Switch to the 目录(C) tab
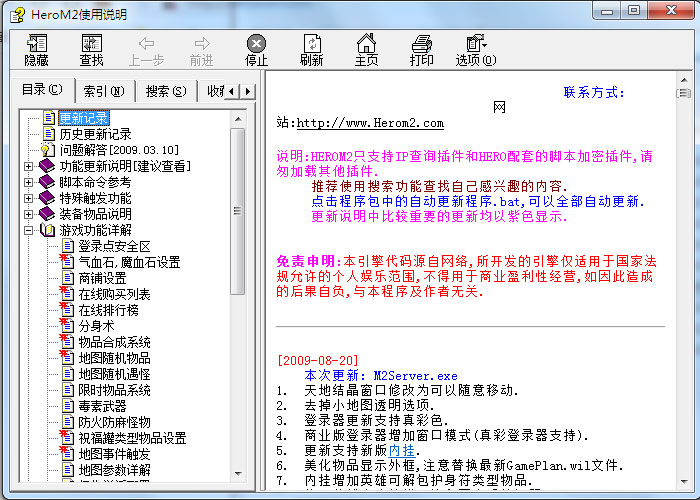The height and width of the screenshot is (500, 700). 42,90
